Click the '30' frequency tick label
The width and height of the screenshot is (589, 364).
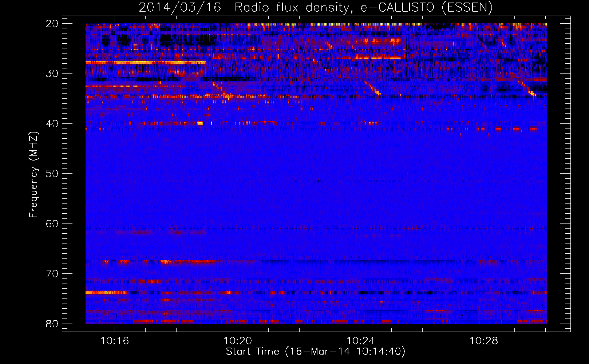[52, 74]
